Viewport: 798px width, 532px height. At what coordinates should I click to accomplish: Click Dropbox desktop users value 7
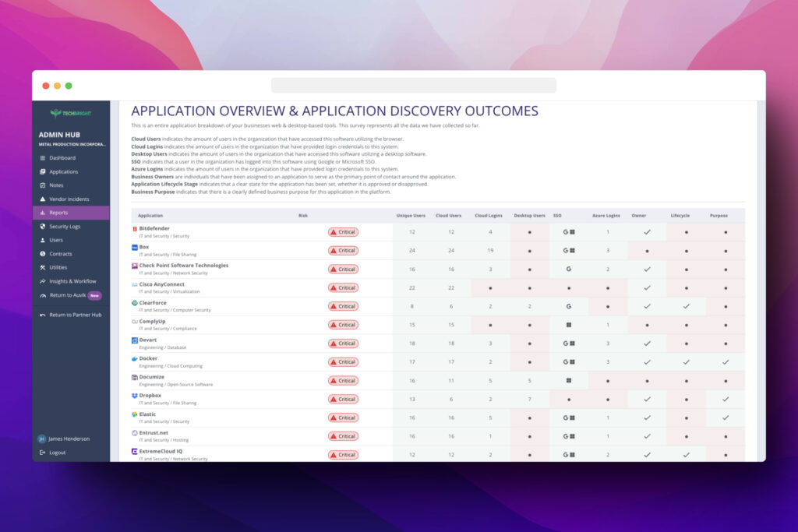(x=529, y=400)
